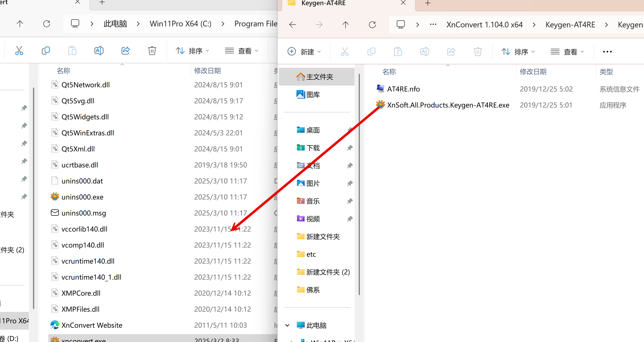Click the Rename icon in left toolbar

(x=99, y=51)
